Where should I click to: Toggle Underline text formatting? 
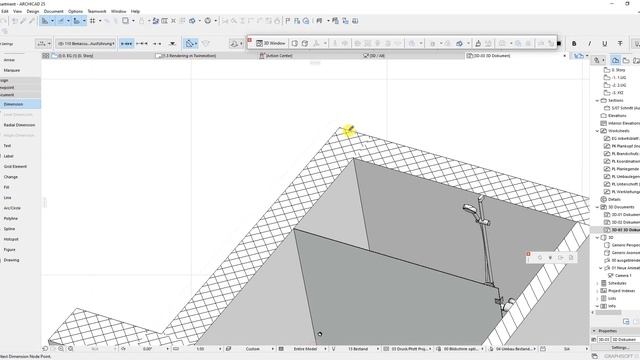point(604,43)
